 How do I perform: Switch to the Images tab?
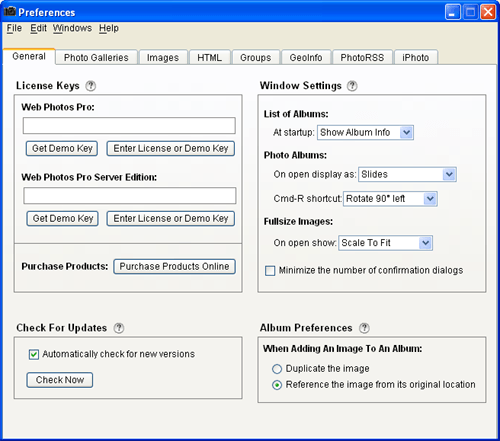163,57
